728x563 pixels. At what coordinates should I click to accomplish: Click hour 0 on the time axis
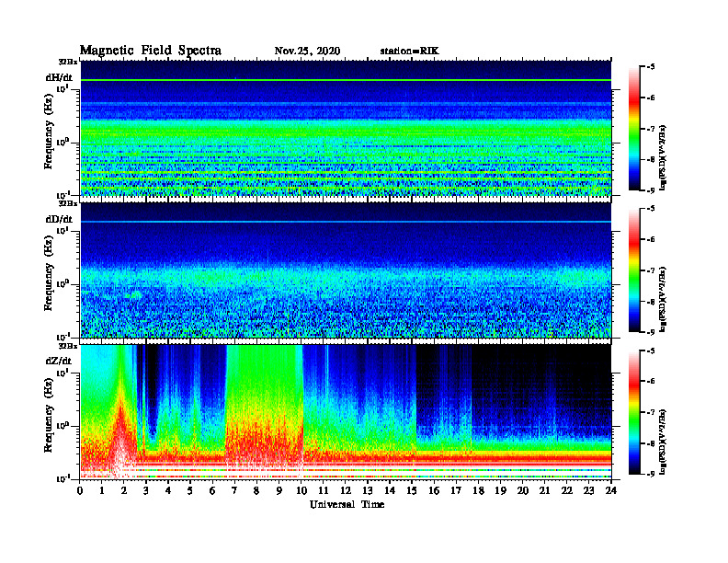[80, 490]
